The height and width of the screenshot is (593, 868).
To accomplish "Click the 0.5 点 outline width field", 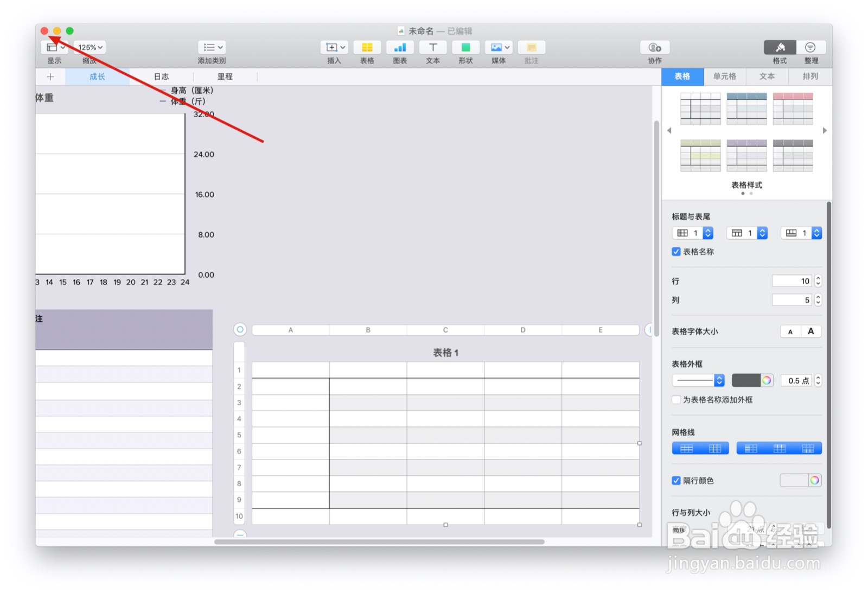I will [796, 381].
